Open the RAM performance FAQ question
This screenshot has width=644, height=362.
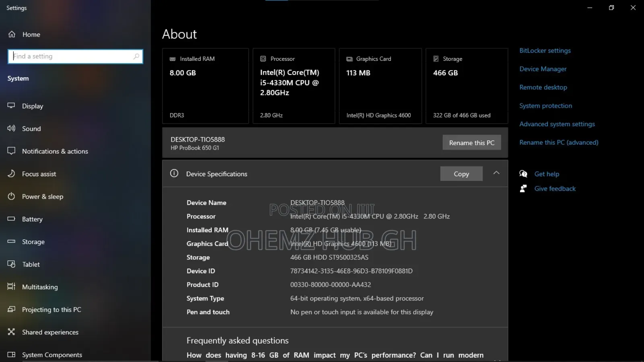335,355
